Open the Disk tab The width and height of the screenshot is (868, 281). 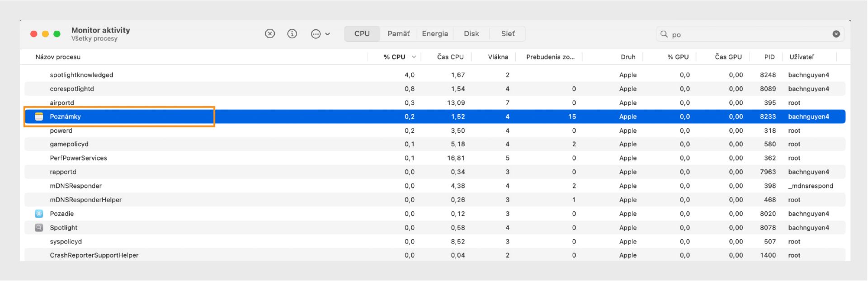tap(471, 34)
